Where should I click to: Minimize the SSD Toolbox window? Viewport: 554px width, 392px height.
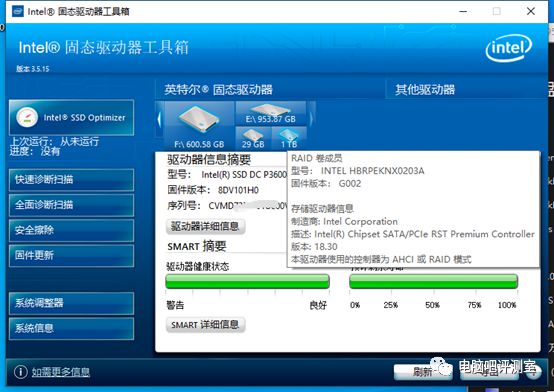tap(463, 11)
